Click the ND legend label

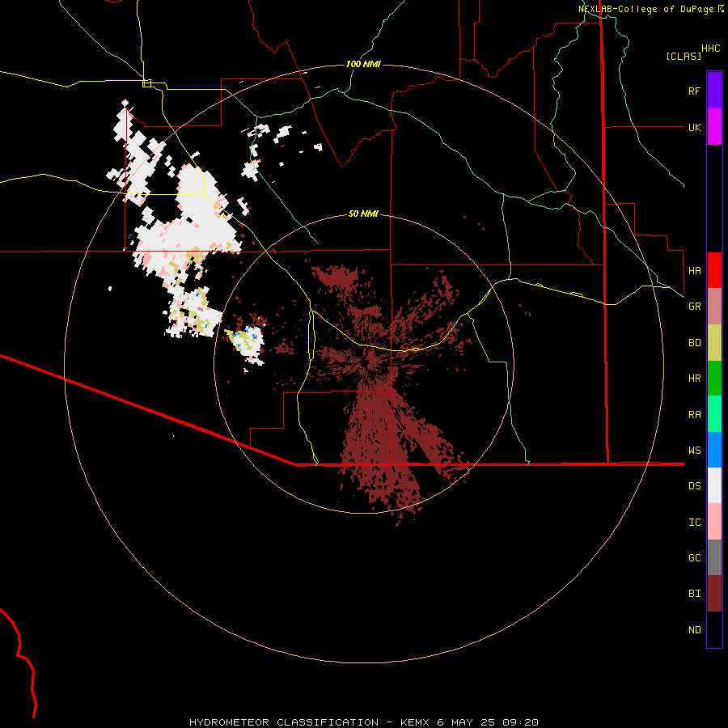pyautogui.click(x=694, y=630)
